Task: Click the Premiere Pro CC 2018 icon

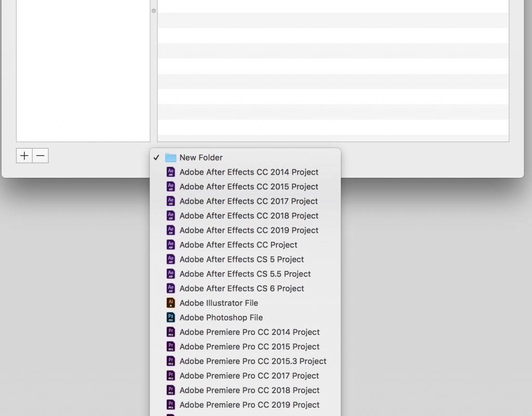Action: coord(170,390)
